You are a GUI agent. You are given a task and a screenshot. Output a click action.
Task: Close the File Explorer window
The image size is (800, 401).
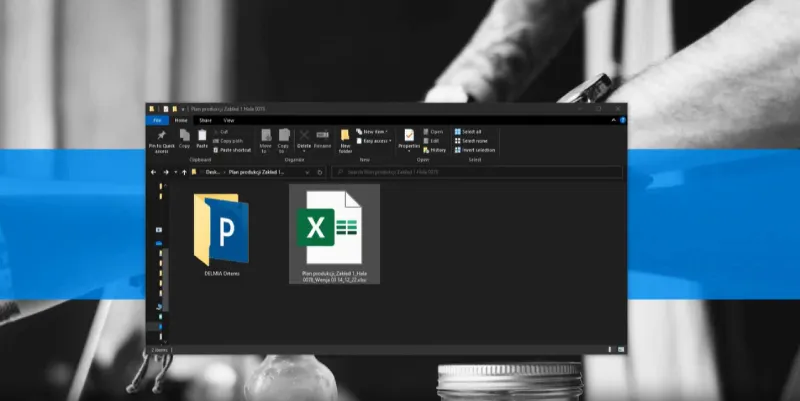click(x=618, y=109)
